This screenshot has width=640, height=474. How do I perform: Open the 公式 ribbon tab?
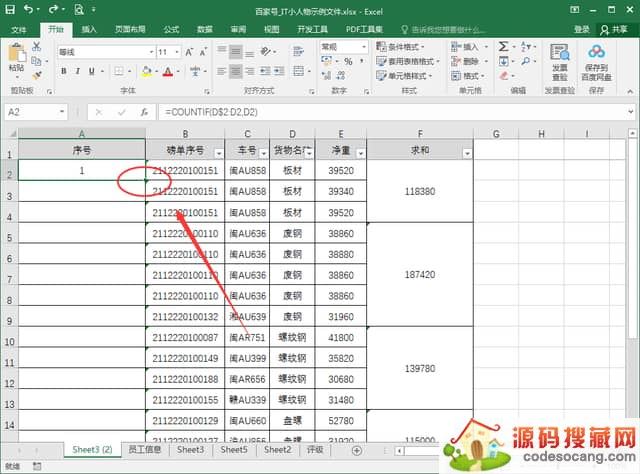tap(171, 30)
